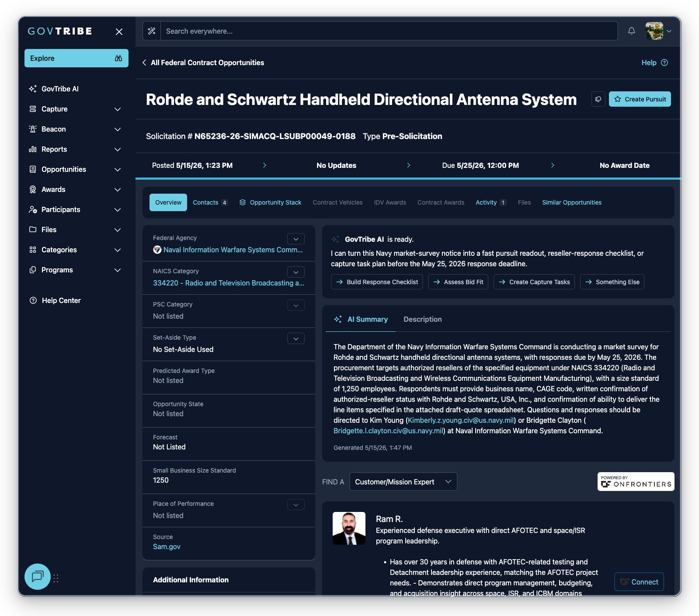The height and width of the screenshot is (616, 699).
Task: Click the AI magic wand search icon
Action: click(152, 31)
